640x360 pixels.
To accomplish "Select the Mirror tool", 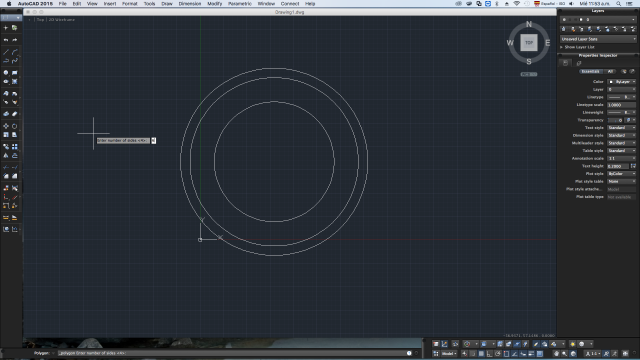I will coord(6,156).
